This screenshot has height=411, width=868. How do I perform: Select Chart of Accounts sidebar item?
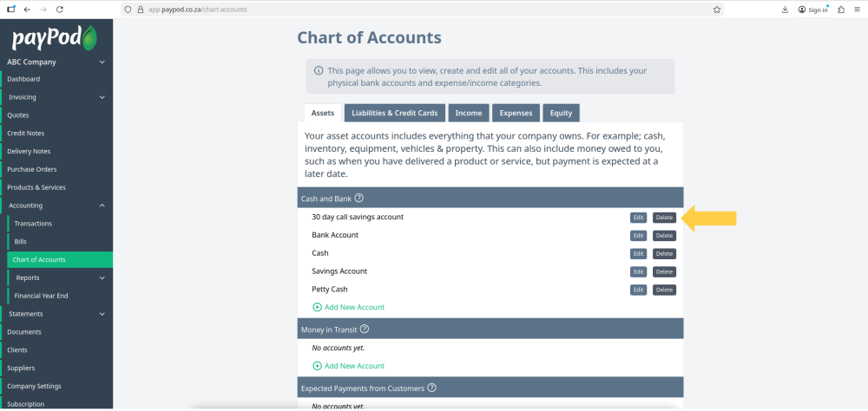(60, 260)
